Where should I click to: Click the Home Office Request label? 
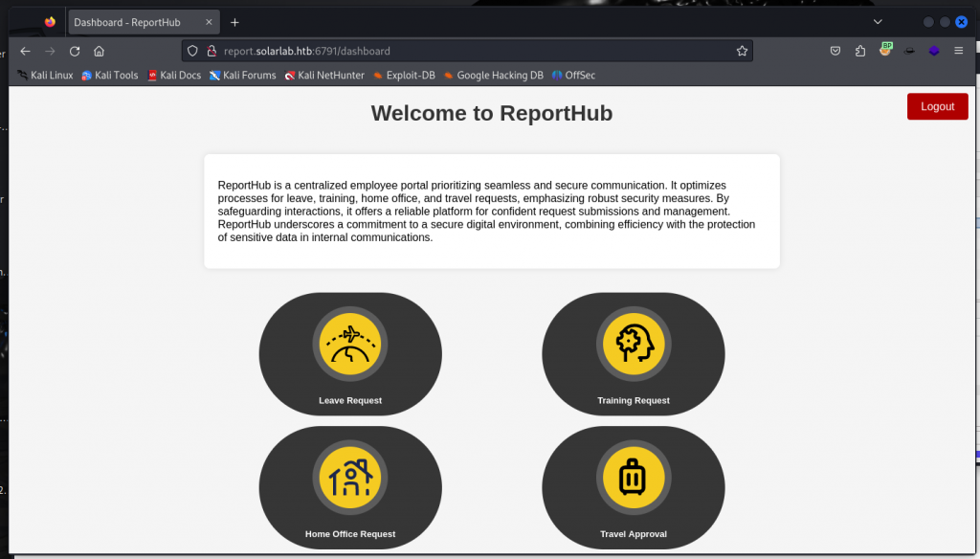[350, 534]
